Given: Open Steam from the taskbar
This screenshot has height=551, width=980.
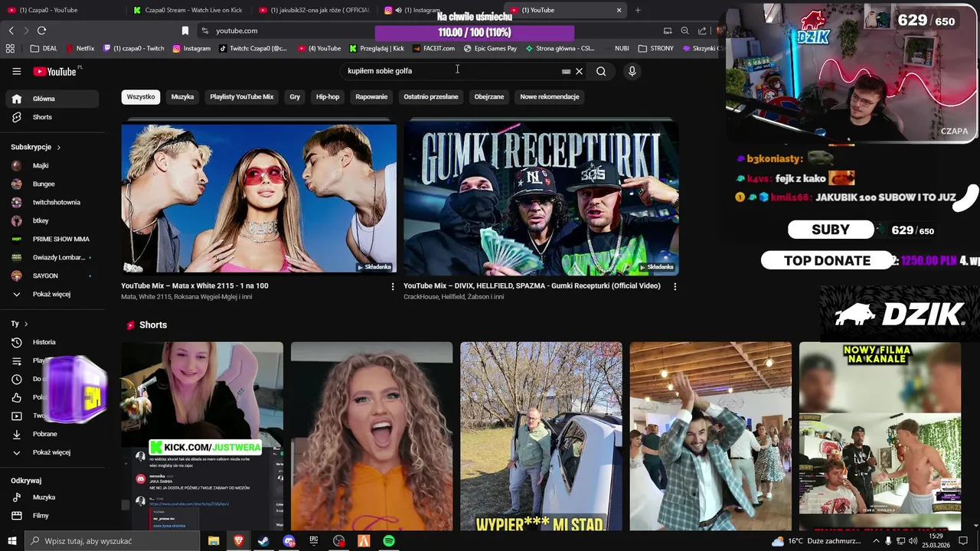Looking at the screenshot, I should pos(263,541).
